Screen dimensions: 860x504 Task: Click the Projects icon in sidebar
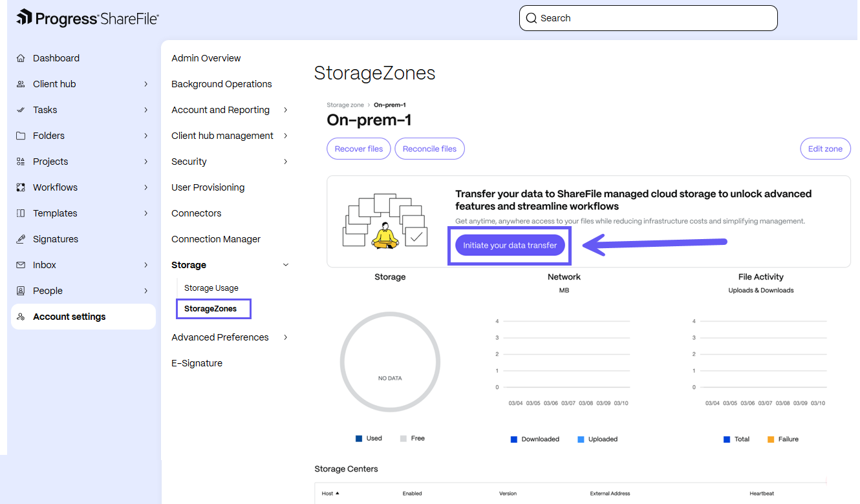[21, 162]
